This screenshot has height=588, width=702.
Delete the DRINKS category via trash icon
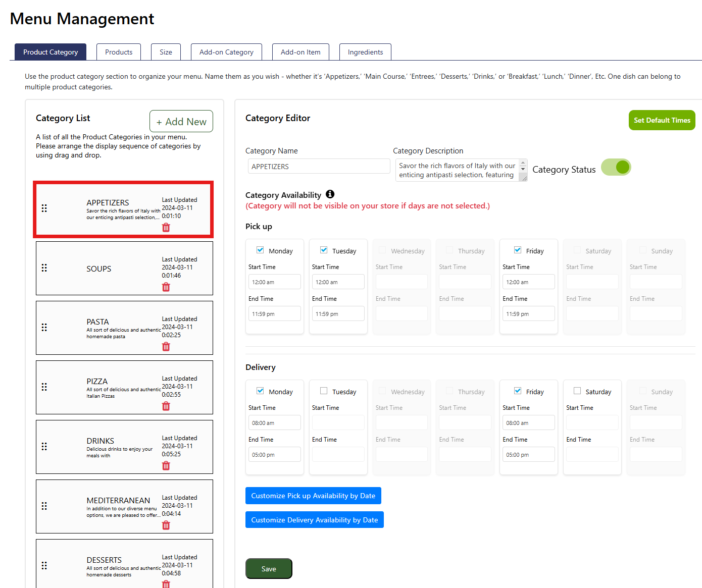[166, 466]
